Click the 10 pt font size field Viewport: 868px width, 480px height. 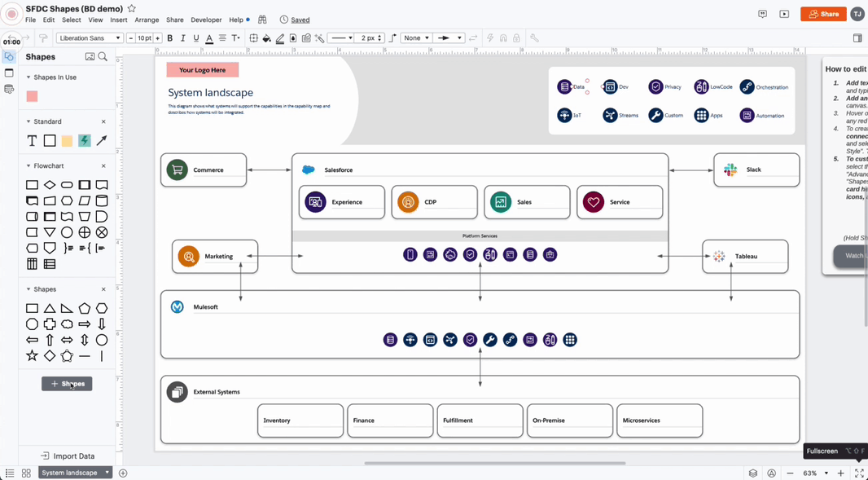pyautogui.click(x=144, y=38)
